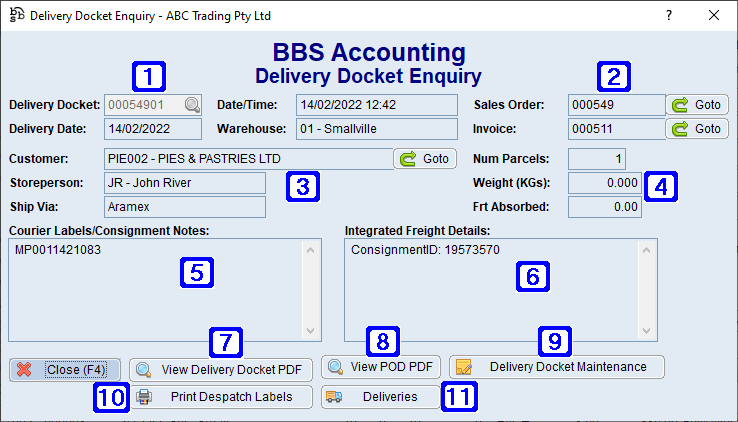Click the Date/Time field showing 14/02/2022 12:42
738x422 pixels.
[x=377, y=104]
